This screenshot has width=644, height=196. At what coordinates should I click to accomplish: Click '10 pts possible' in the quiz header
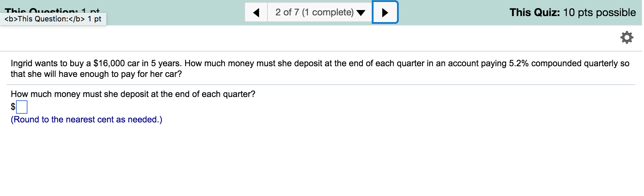click(x=599, y=12)
